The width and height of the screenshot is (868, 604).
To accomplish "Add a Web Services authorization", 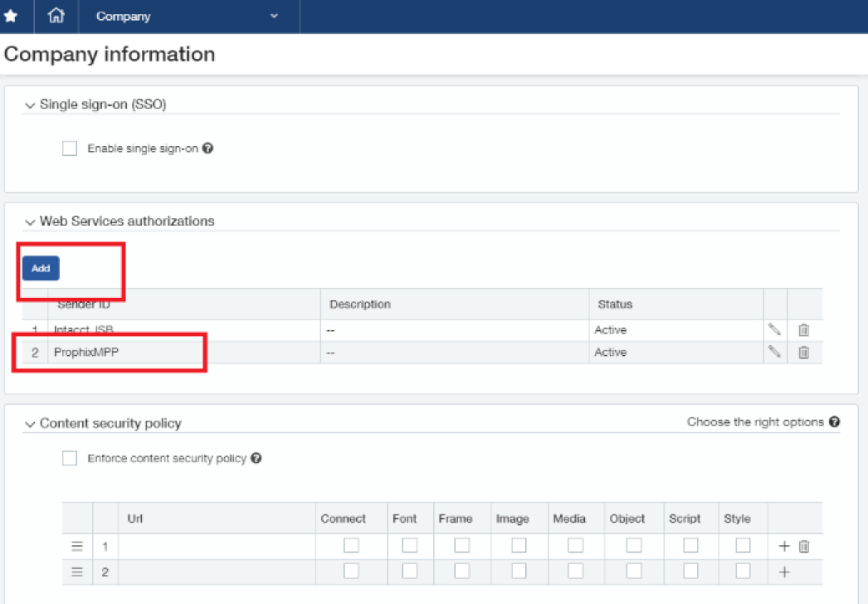I will point(41,268).
